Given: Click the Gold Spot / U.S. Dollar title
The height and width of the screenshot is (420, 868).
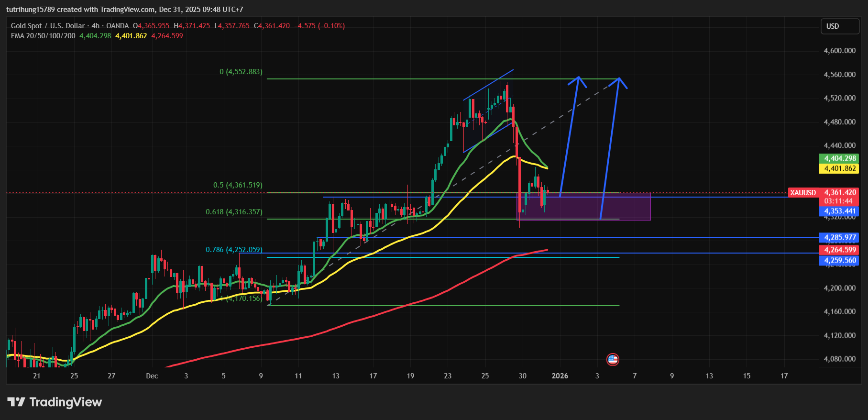Looking at the screenshot, I should pos(48,26).
